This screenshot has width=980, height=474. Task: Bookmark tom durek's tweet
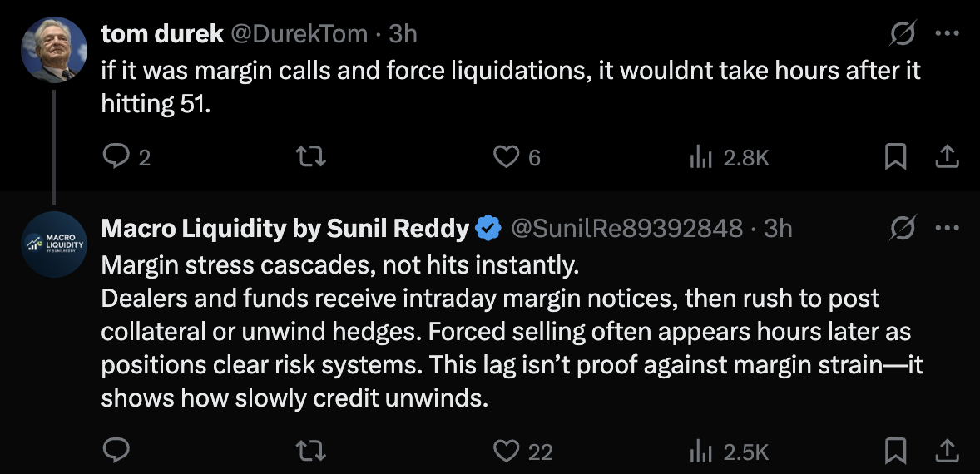pyautogui.click(x=895, y=156)
